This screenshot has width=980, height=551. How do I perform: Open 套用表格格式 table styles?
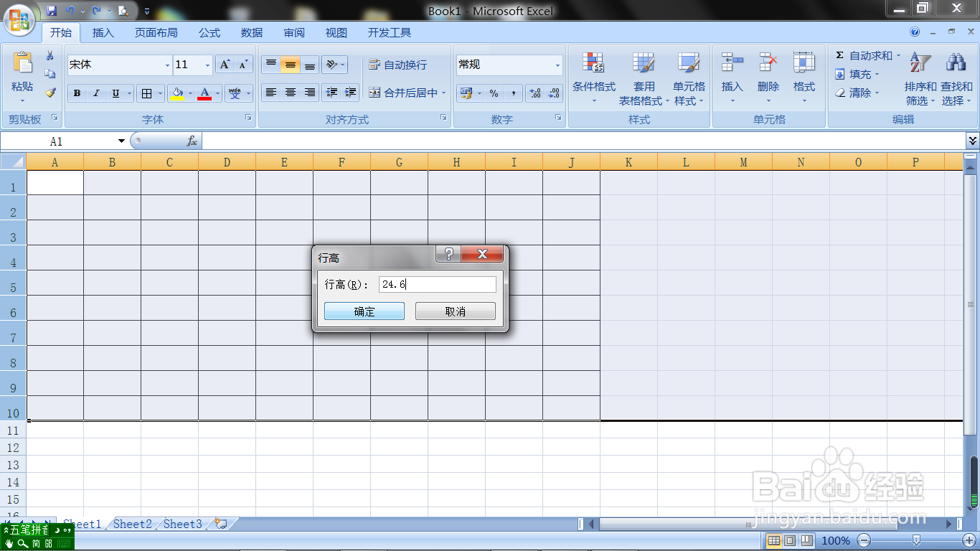(x=644, y=78)
